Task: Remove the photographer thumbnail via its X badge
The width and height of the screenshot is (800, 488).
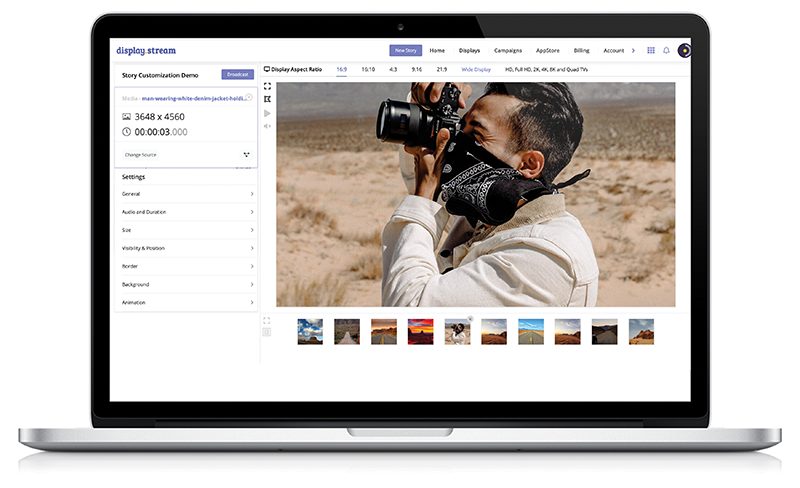Action: (470, 319)
